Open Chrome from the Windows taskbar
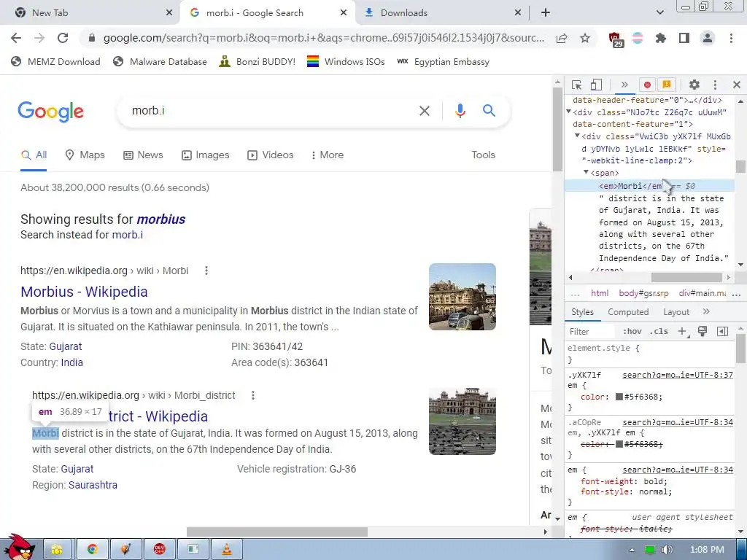 point(93,550)
